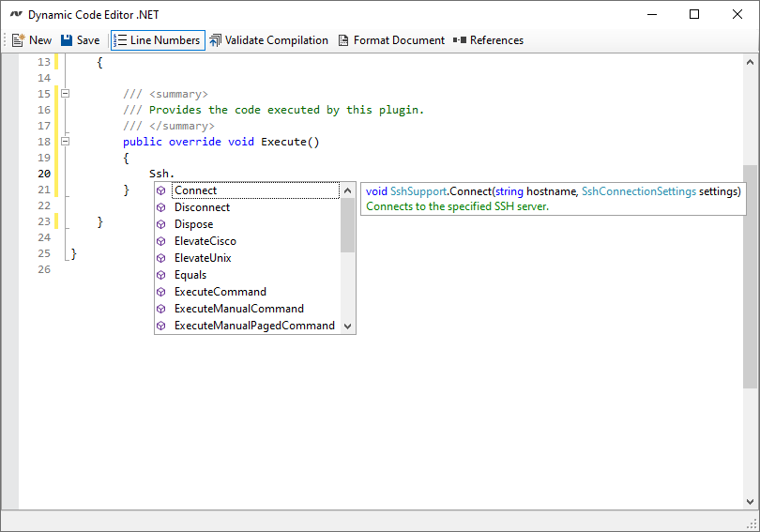Click the New document icon
760x532 pixels.
coord(19,40)
